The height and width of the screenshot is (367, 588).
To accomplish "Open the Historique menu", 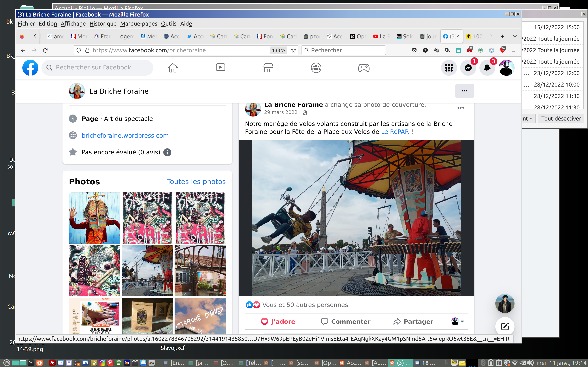I will pyautogui.click(x=103, y=24).
